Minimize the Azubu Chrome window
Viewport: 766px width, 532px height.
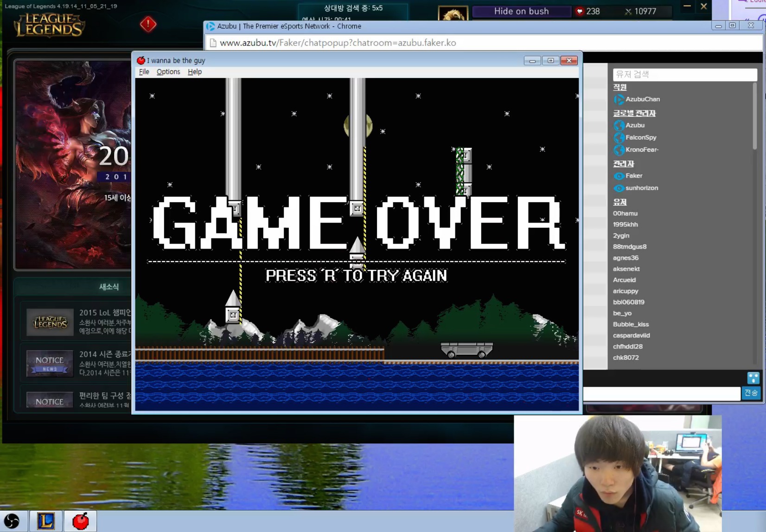718,26
